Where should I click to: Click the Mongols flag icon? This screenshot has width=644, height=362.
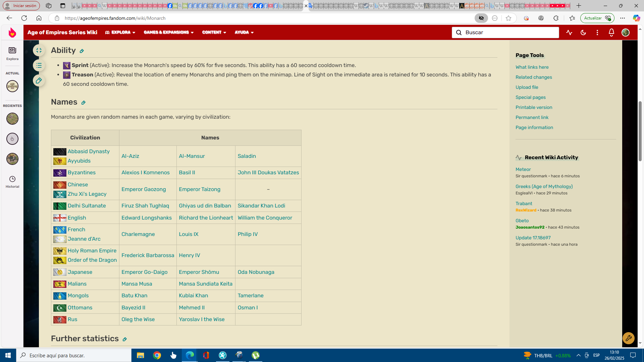click(60, 296)
